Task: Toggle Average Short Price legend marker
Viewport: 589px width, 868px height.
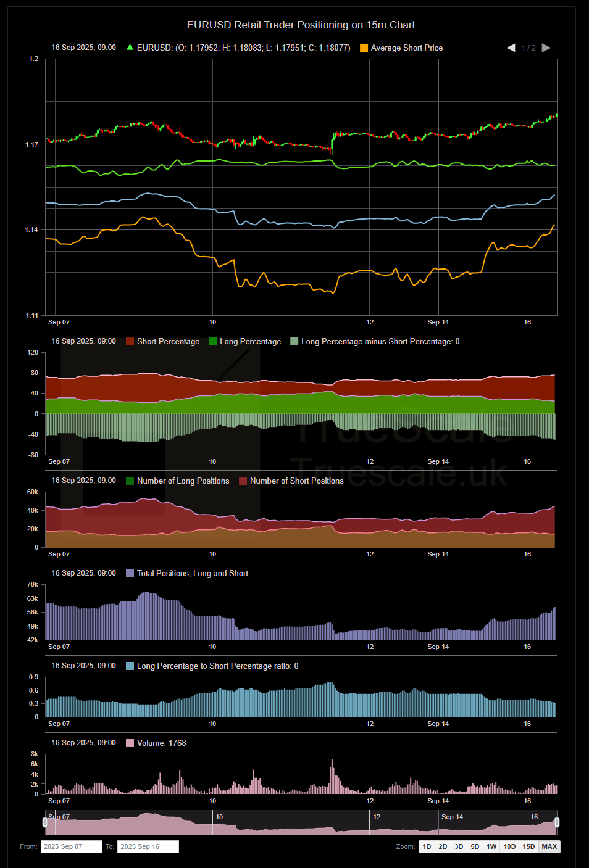Action: pos(364,48)
